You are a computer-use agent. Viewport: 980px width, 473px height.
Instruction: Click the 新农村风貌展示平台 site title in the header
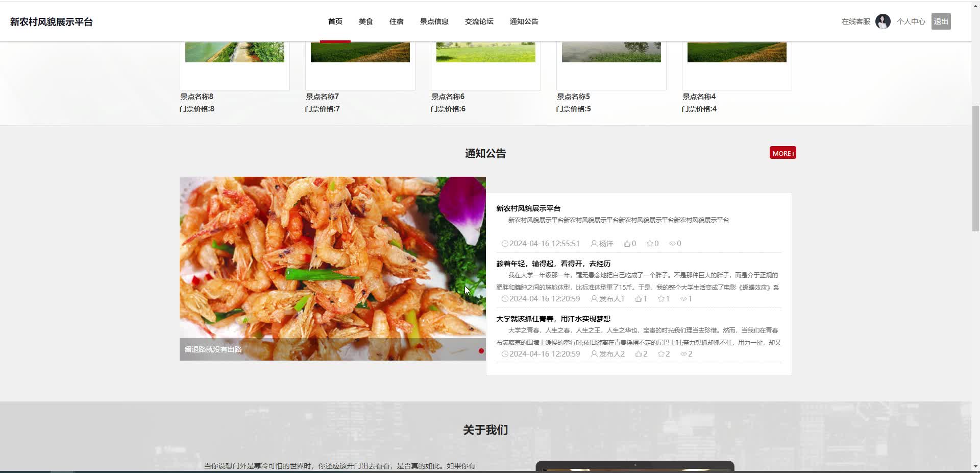click(x=52, y=22)
